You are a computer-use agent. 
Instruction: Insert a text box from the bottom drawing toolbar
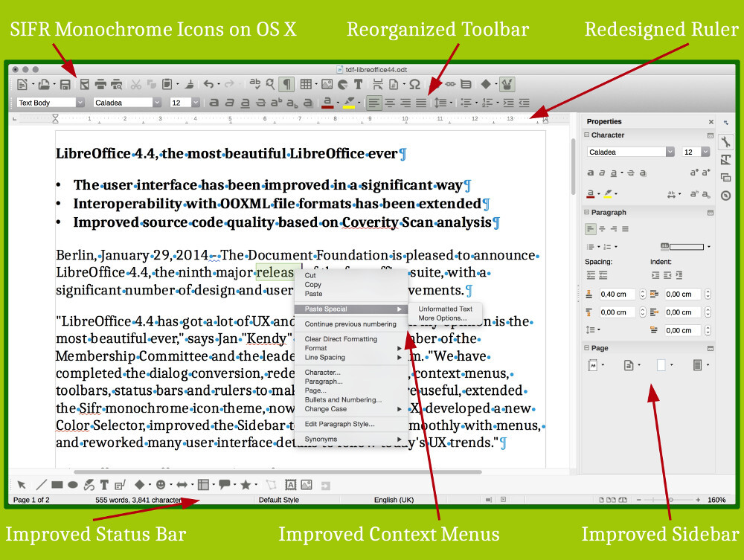(104, 484)
